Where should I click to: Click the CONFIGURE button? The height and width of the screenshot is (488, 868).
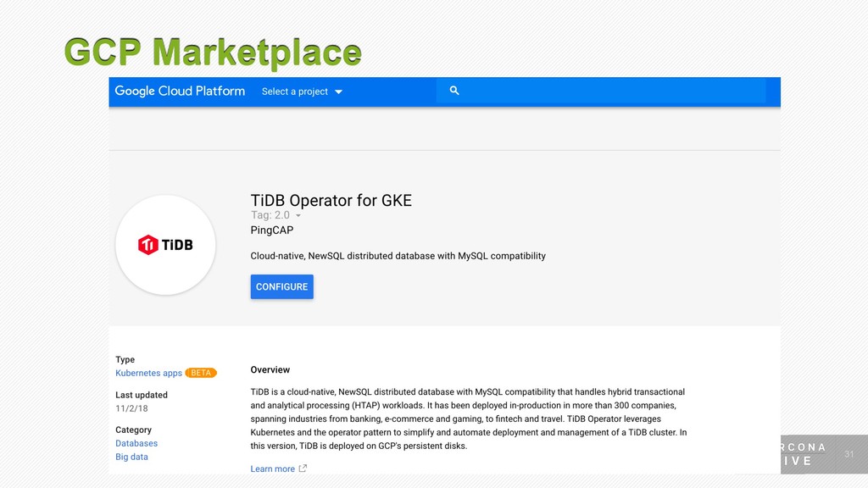[x=281, y=286]
